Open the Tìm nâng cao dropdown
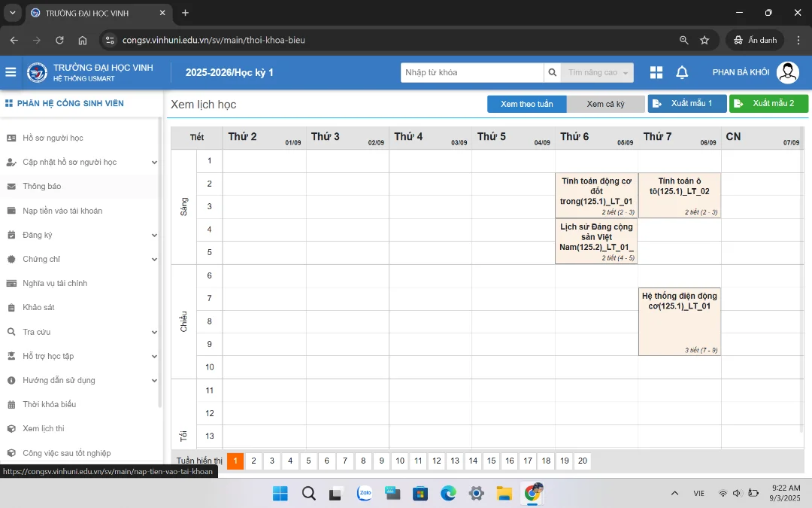812x508 pixels. point(598,72)
